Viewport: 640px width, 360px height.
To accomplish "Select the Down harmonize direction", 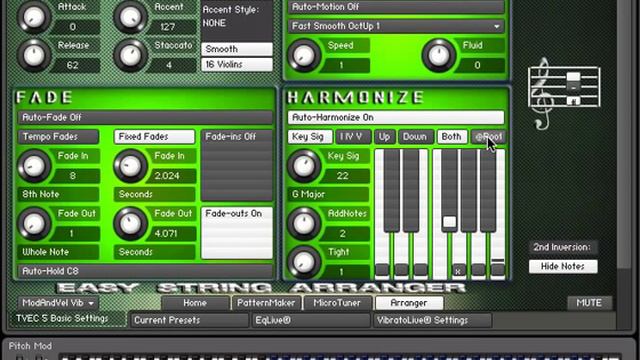I will [416, 137].
